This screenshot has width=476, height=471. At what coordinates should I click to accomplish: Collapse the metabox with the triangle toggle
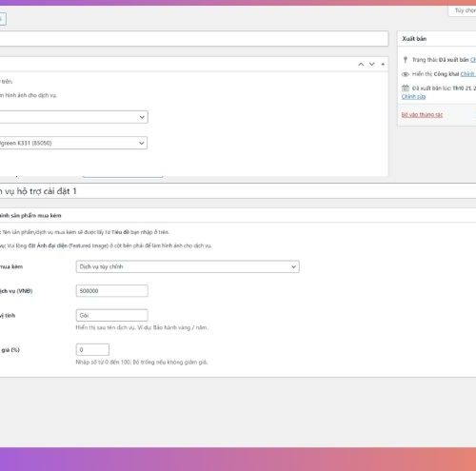(x=383, y=65)
